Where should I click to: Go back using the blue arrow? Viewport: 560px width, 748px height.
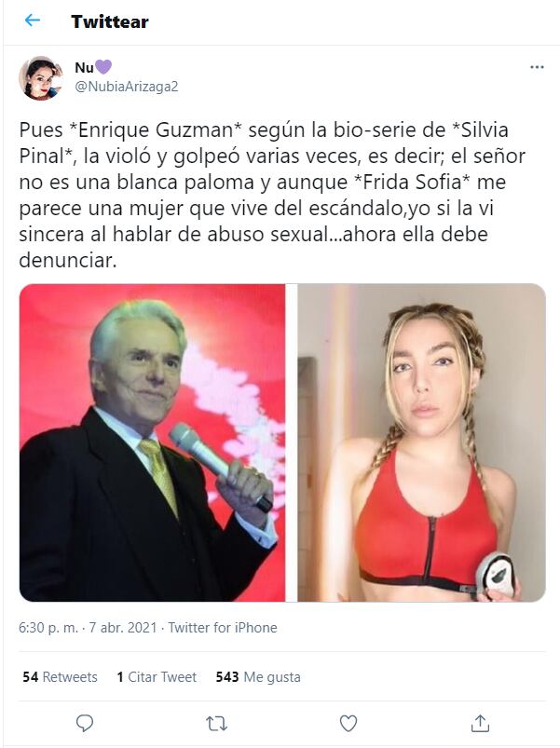click(x=32, y=20)
